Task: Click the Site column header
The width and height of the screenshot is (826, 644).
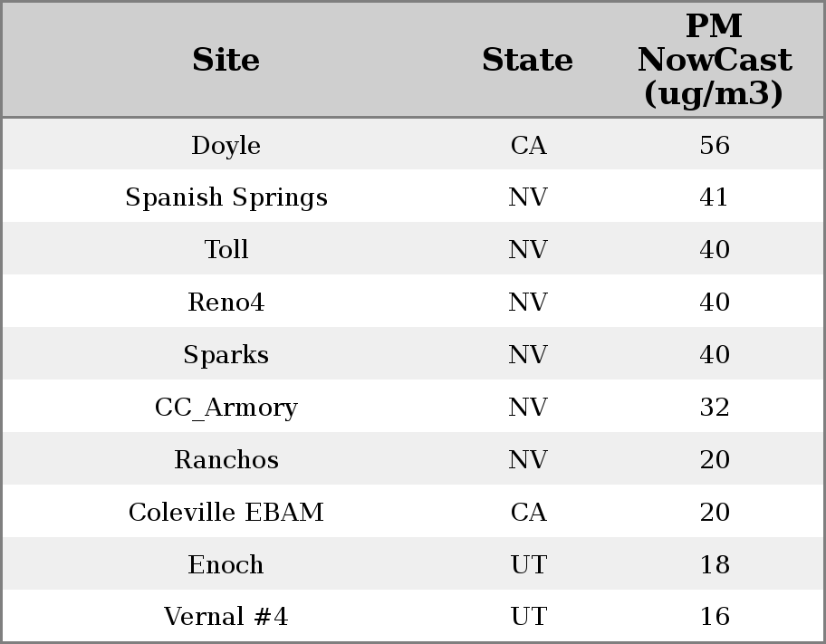Action: [226, 61]
